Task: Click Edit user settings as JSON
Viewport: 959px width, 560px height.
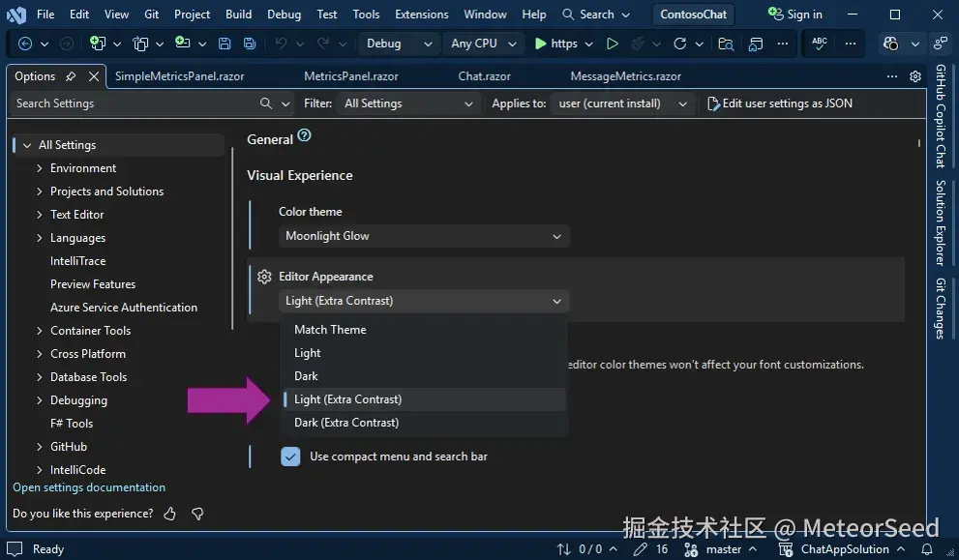Action: (x=780, y=103)
